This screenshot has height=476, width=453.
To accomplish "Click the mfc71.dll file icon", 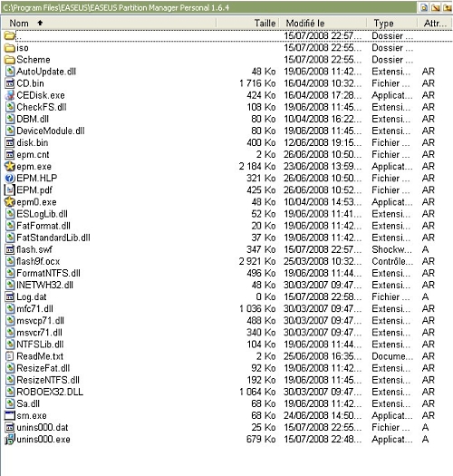I will (10, 309).
